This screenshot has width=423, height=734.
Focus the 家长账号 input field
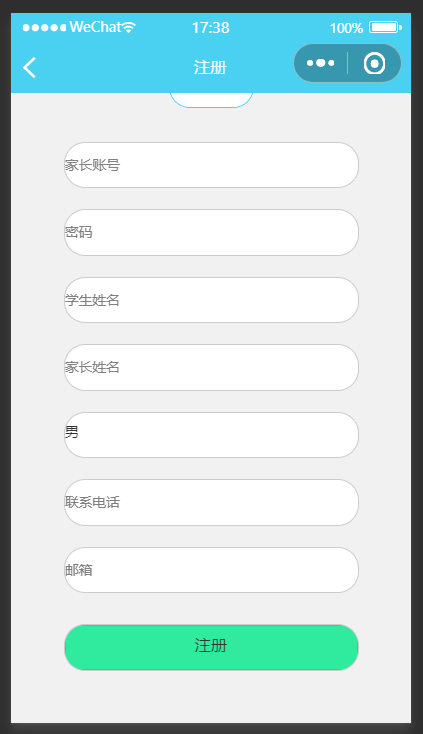point(212,165)
